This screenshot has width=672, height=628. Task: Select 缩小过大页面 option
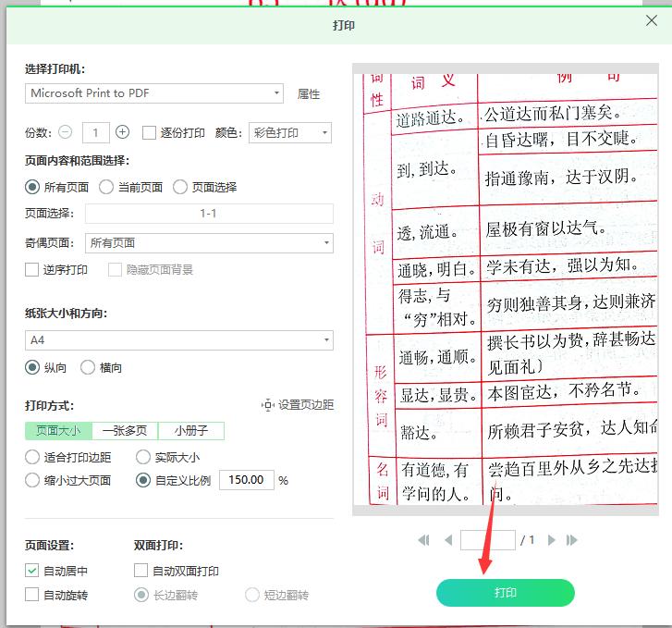[32, 480]
